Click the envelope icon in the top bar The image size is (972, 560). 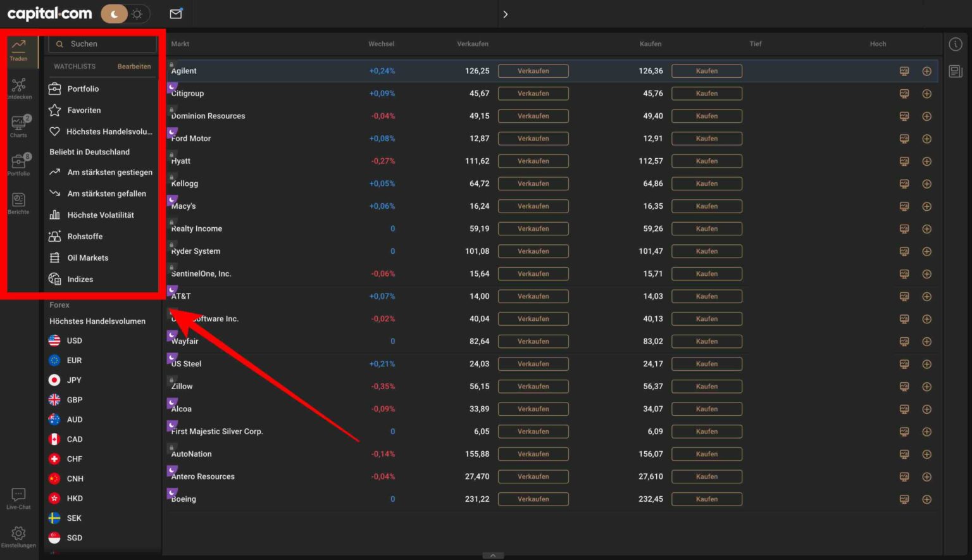[175, 13]
